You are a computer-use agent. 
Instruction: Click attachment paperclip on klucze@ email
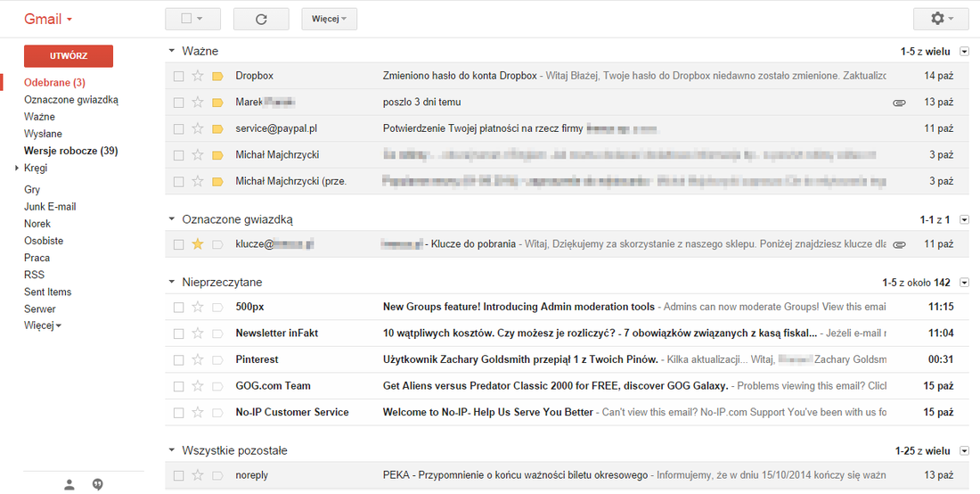pos(899,244)
